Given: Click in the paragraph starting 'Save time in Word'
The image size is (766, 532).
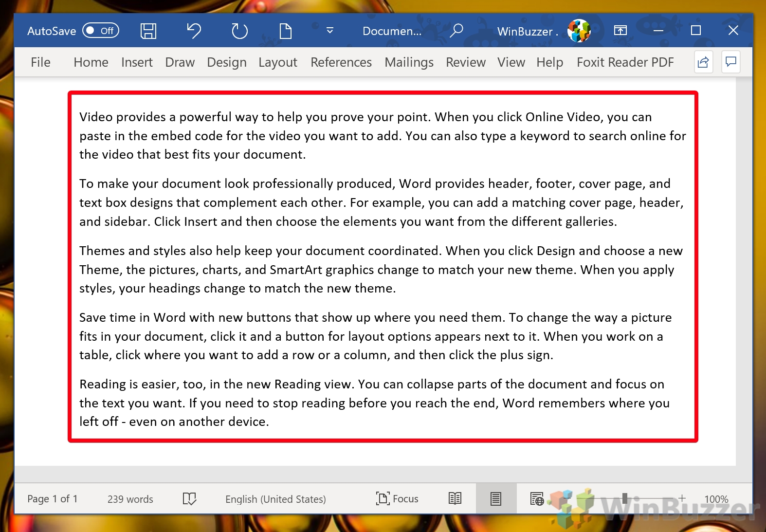Looking at the screenshot, I should tap(375, 336).
